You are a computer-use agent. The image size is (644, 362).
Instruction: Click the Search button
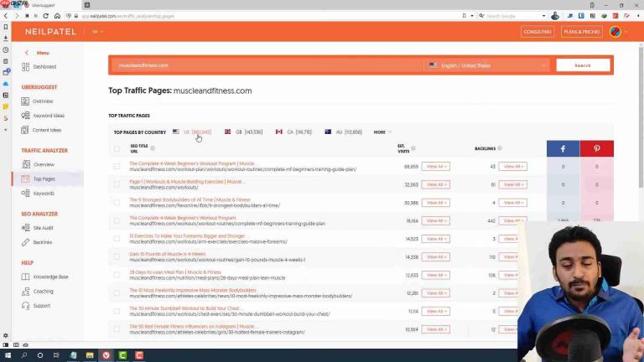(583, 65)
